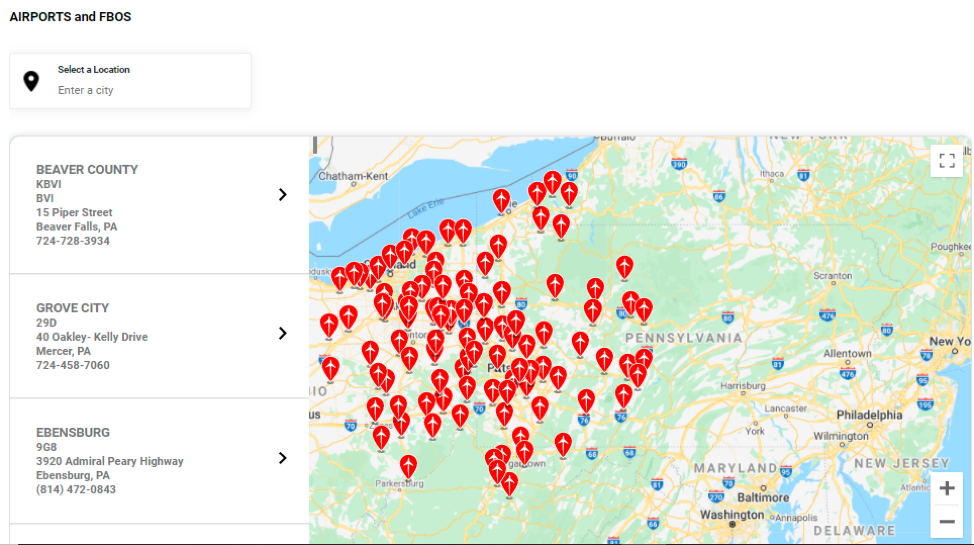Click address 40 Oakley- Kelly Drive
Image resolution: width=974 pixels, height=545 pixels.
pos(92,337)
